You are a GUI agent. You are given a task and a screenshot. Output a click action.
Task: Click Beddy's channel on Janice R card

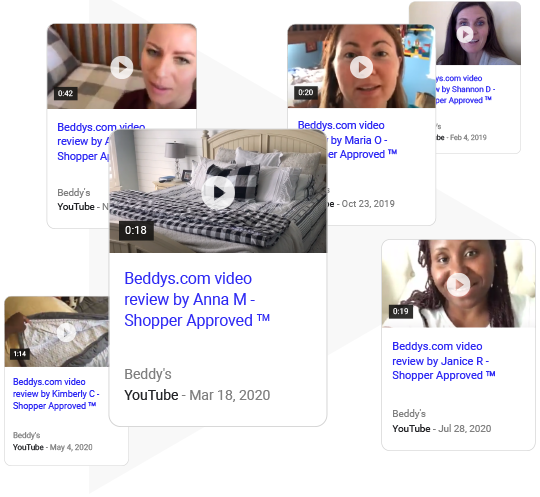(409, 414)
